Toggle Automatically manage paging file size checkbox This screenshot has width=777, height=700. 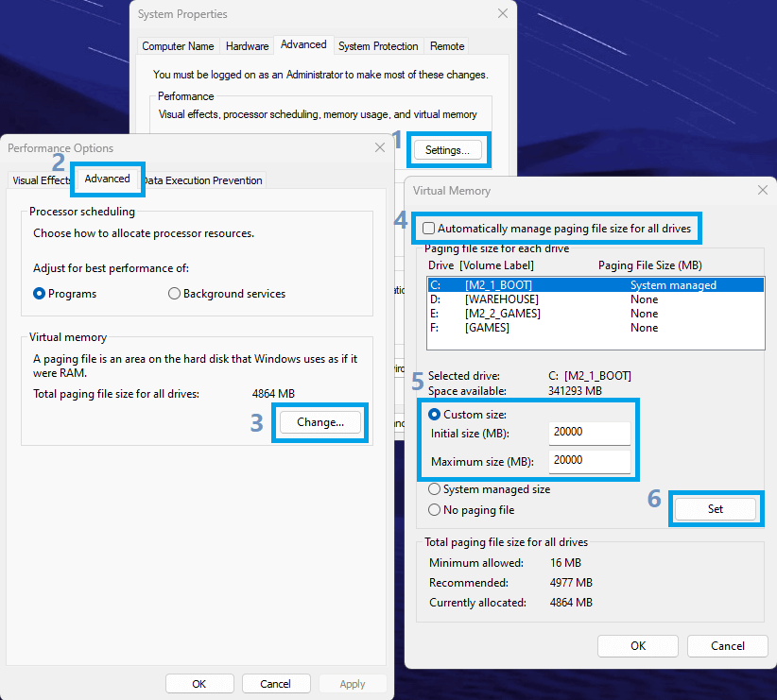[428, 229]
